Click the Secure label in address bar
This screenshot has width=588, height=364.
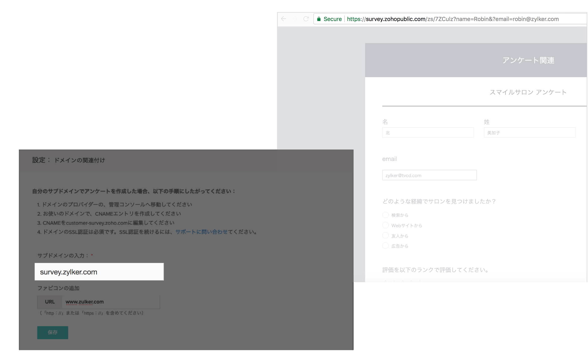click(332, 19)
